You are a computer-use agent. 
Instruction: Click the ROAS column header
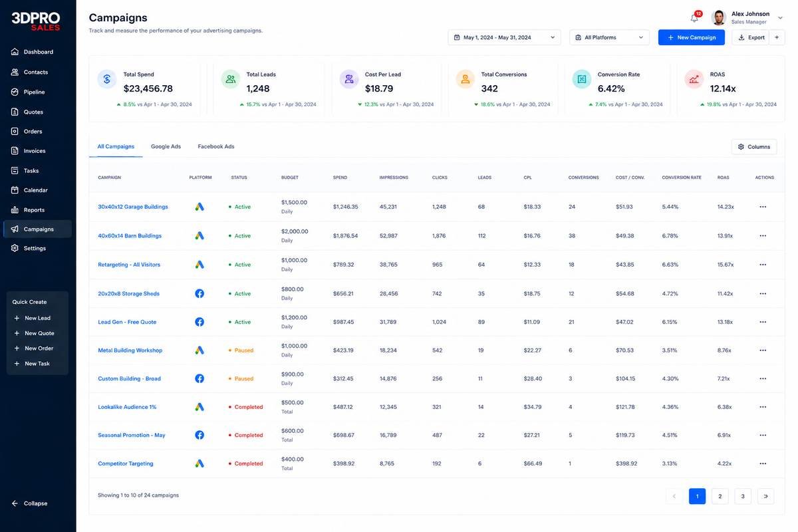pos(724,178)
